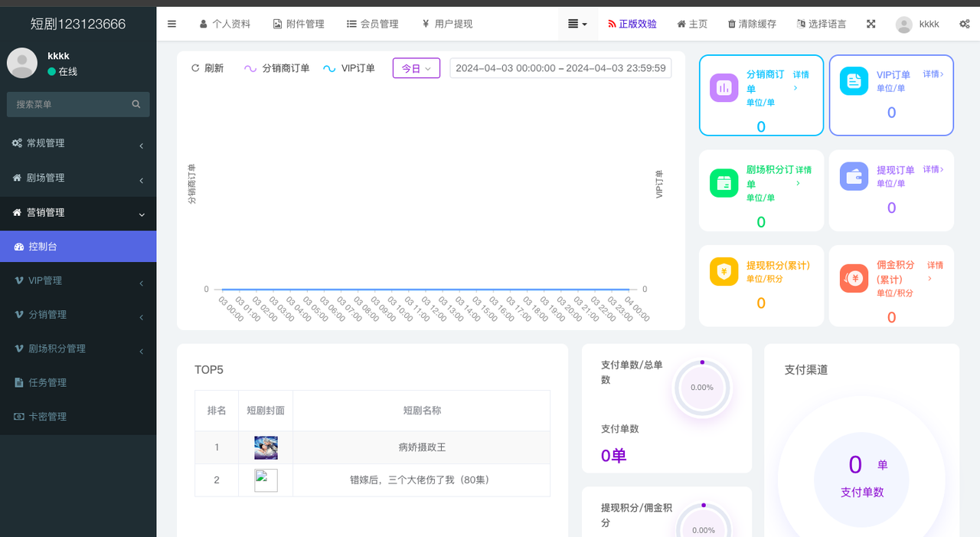Click the 排名 column header
The image size is (980, 537).
point(217,411)
